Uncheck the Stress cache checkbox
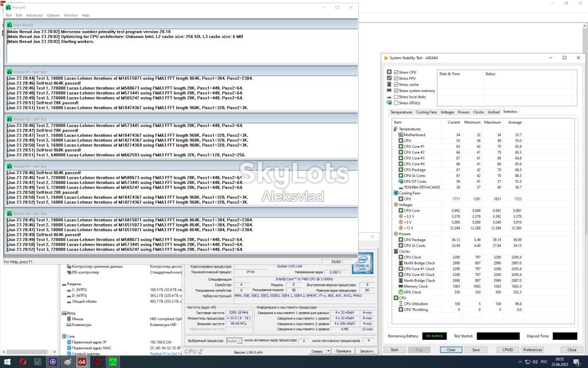Viewport: 588px width, 368px height. pyautogui.click(x=396, y=85)
